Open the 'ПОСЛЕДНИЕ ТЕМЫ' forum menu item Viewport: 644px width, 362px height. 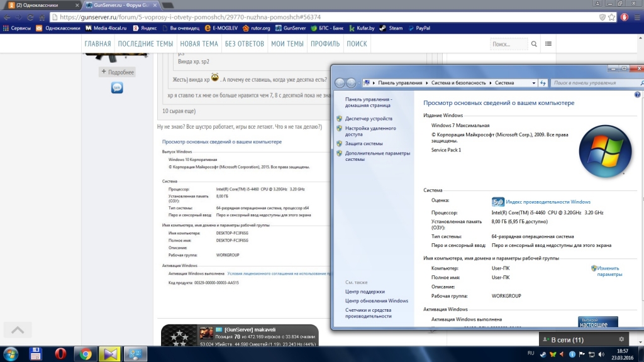tap(145, 44)
